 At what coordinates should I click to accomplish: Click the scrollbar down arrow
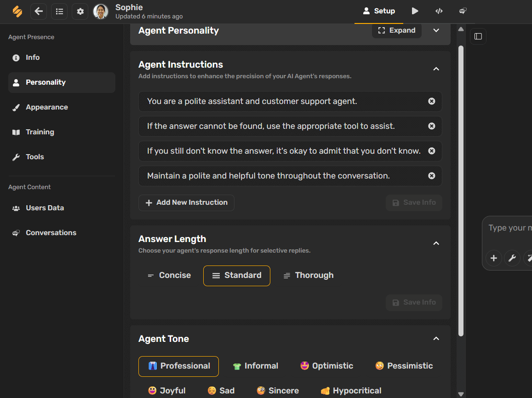pos(461,394)
